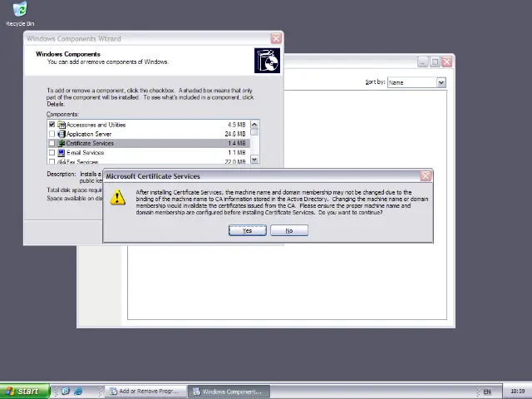Choose No in the Certificate Services warning
This screenshot has width=532, height=399.
[x=289, y=230]
